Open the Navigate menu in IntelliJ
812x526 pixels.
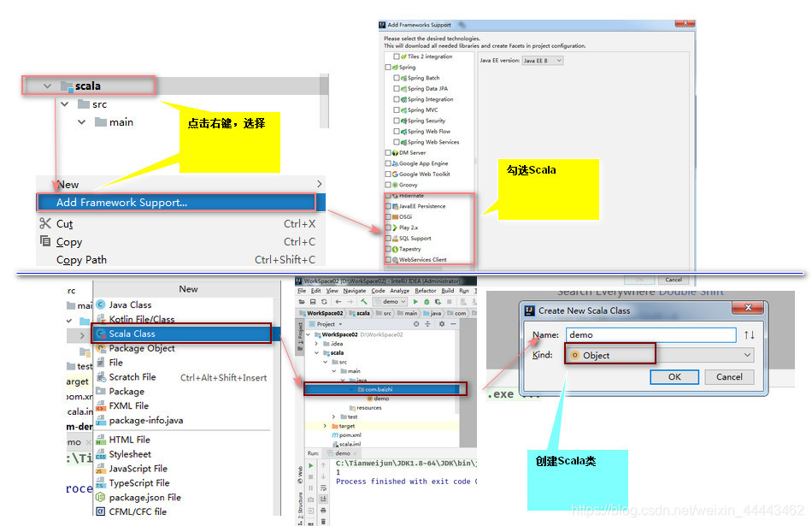coord(354,291)
